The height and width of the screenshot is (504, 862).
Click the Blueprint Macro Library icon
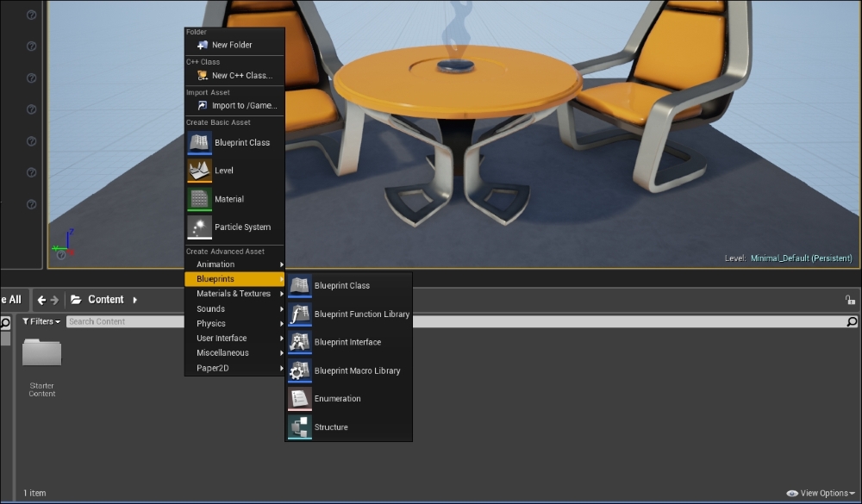tap(300, 370)
